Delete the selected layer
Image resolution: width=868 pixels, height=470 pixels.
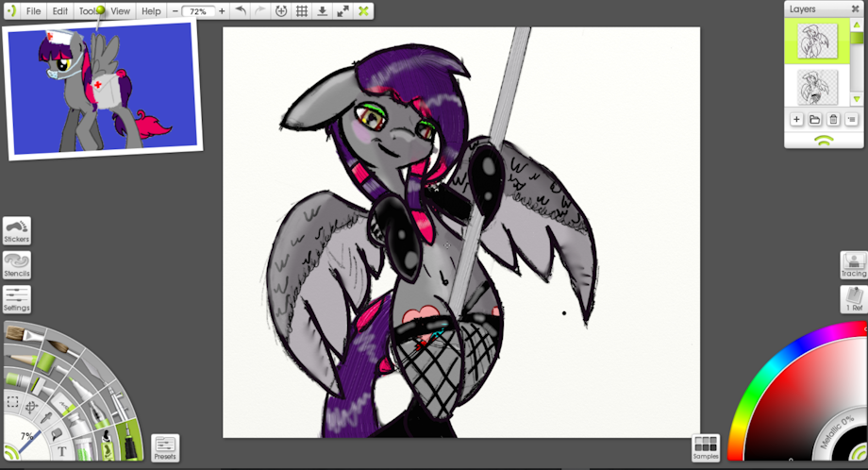[833, 119]
